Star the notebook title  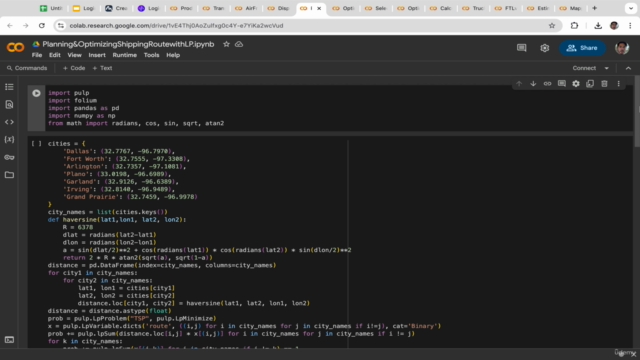[x=226, y=44]
